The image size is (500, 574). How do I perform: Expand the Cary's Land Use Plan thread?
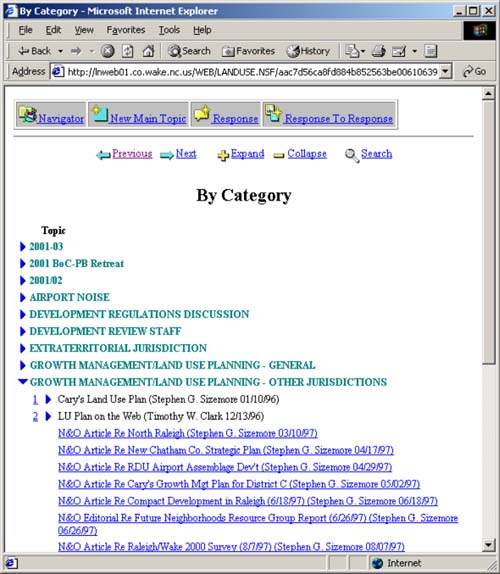tap(48, 399)
